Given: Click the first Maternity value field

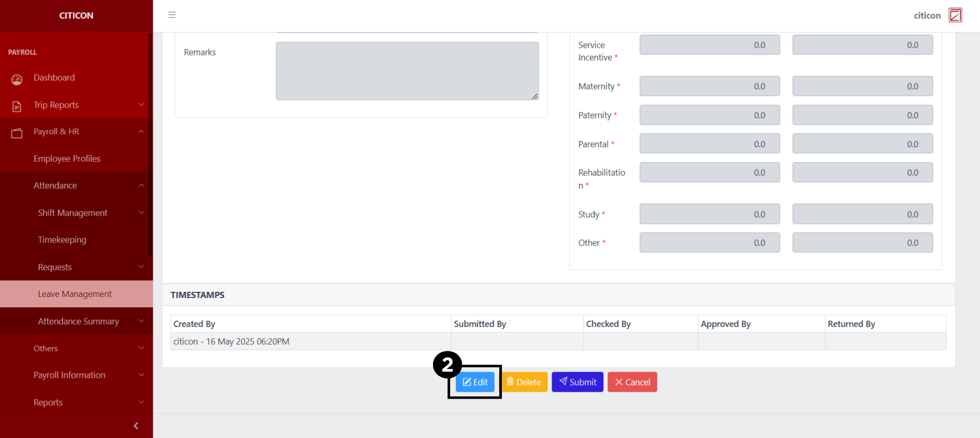Looking at the screenshot, I should pyautogui.click(x=709, y=86).
